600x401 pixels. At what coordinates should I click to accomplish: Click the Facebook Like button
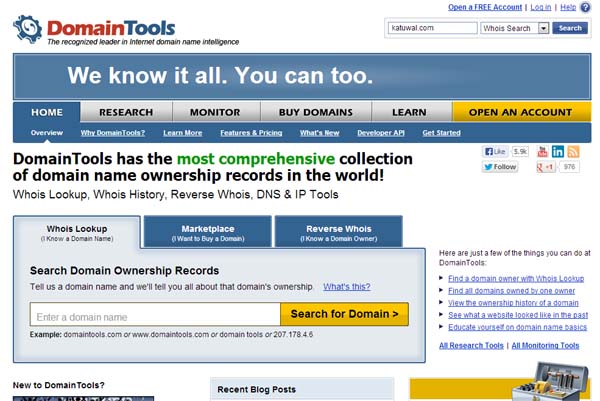coord(495,151)
